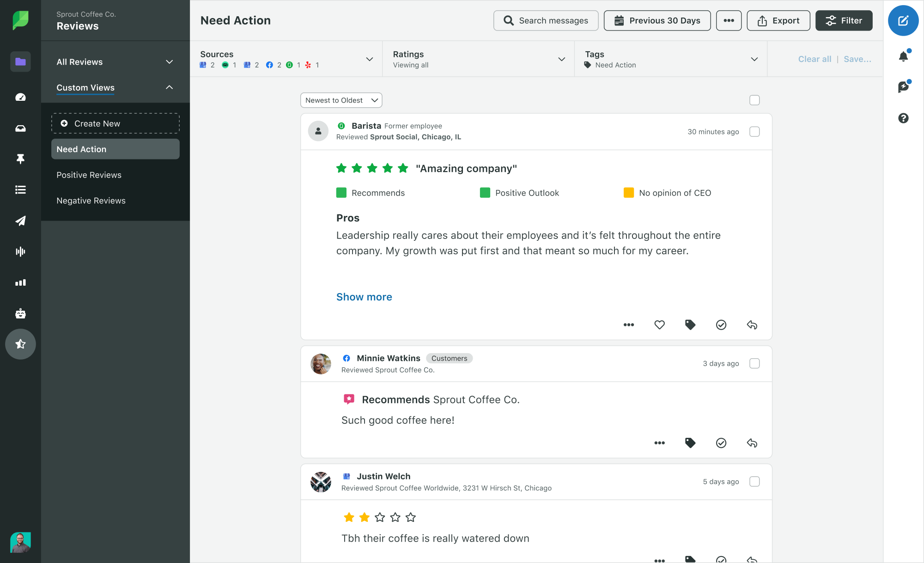Click the heart/like icon on Barista review

click(659, 324)
